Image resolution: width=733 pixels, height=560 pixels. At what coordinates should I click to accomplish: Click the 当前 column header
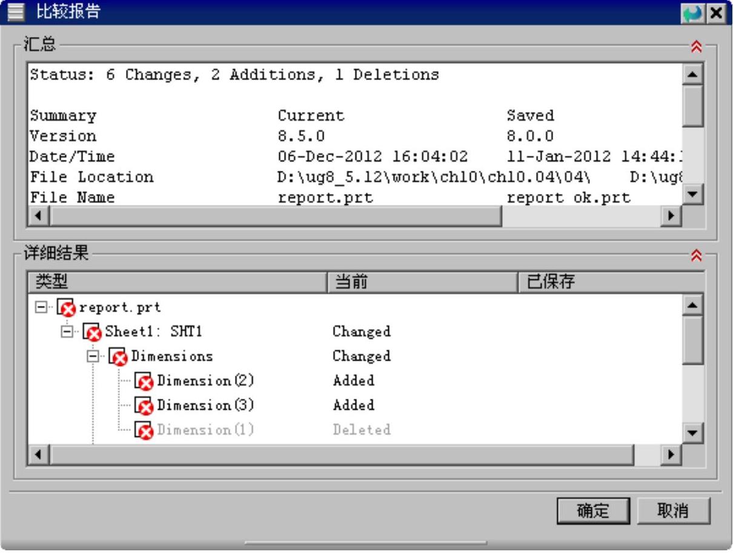422,282
